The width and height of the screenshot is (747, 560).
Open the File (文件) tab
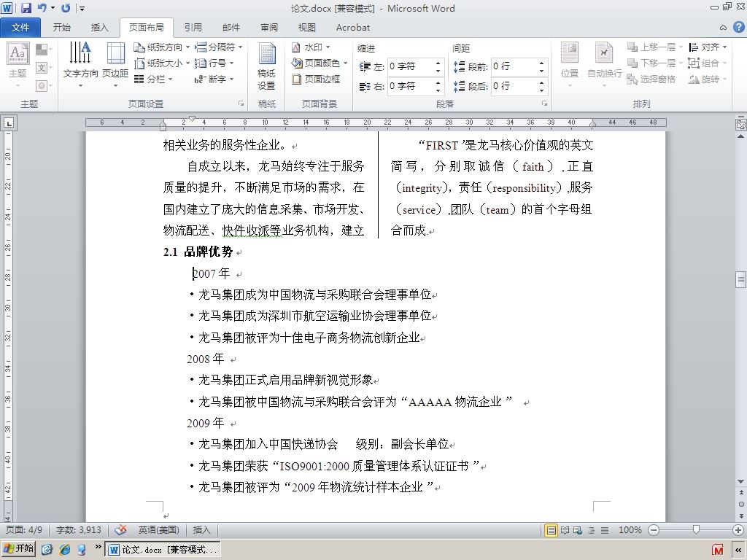[x=20, y=28]
